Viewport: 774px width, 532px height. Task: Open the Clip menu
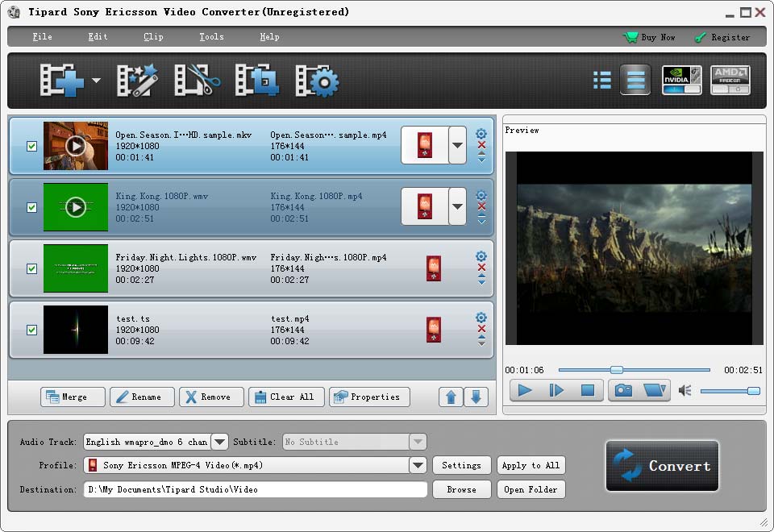pyautogui.click(x=152, y=36)
